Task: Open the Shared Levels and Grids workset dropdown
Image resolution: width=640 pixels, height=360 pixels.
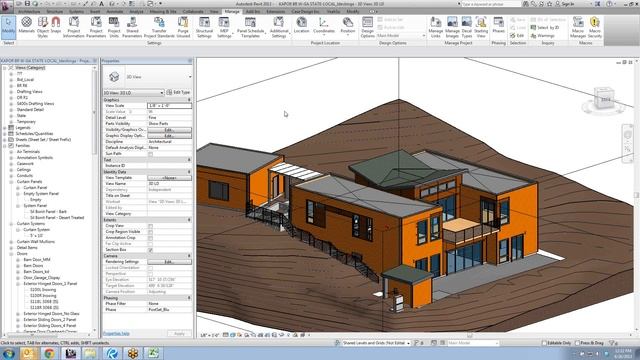Action: tap(376, 343)
